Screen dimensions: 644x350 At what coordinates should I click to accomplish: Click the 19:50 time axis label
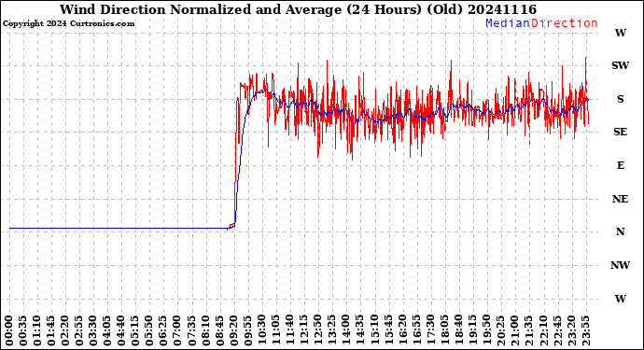point(487,330)
